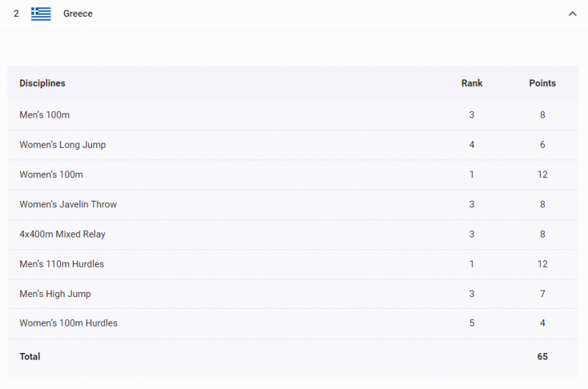Screen dimensions: 588x389
Task: Select the Men's 110m Hurdles discipline
Action: click(x=62, y=264)
